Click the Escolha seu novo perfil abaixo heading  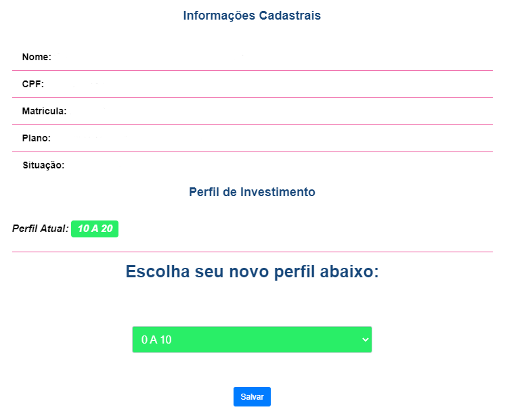coord(252,272)
